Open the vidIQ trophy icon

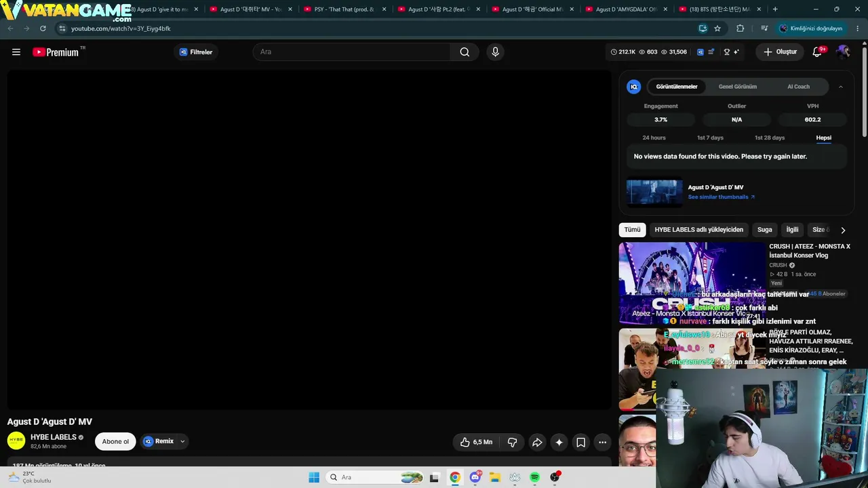click(727, 52)
